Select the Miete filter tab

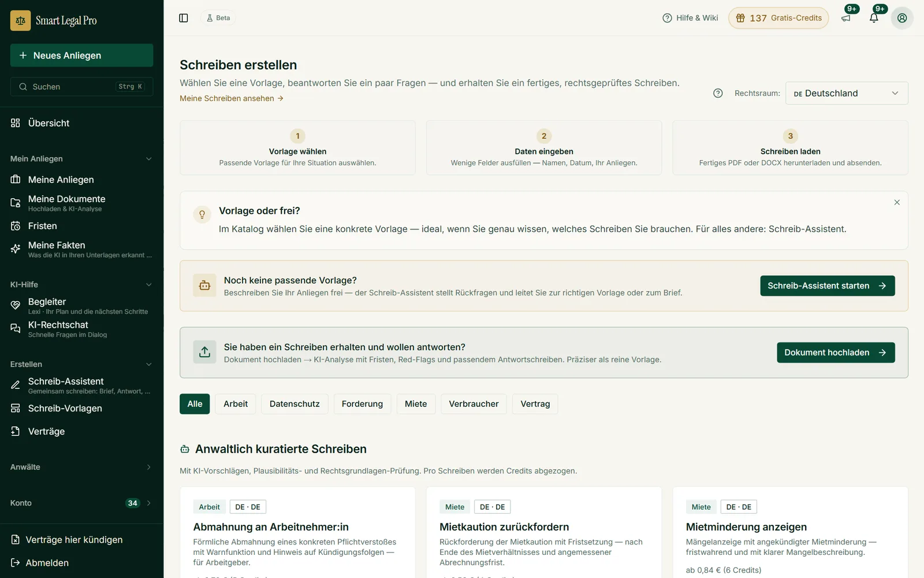(416, 404)
